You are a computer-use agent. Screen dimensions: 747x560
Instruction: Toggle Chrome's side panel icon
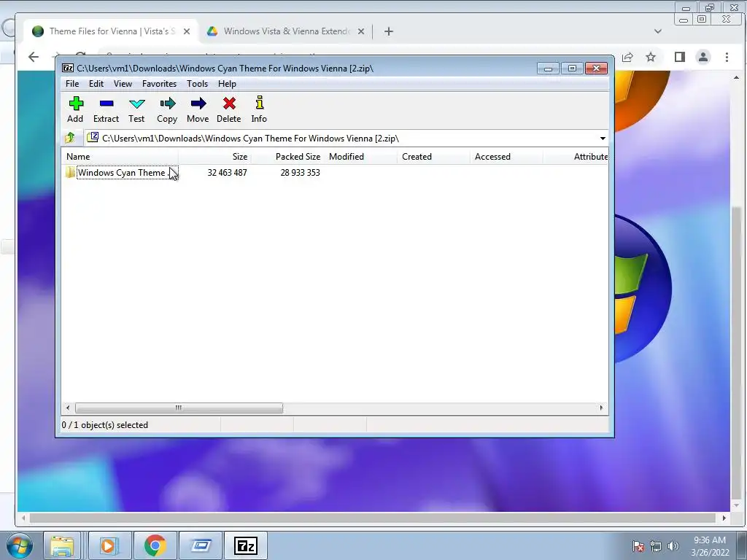coord(680,57)
